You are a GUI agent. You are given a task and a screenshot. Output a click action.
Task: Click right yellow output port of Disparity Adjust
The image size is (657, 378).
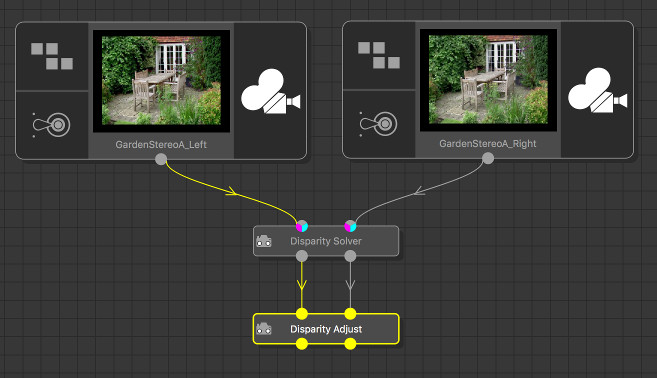[350, 344]
